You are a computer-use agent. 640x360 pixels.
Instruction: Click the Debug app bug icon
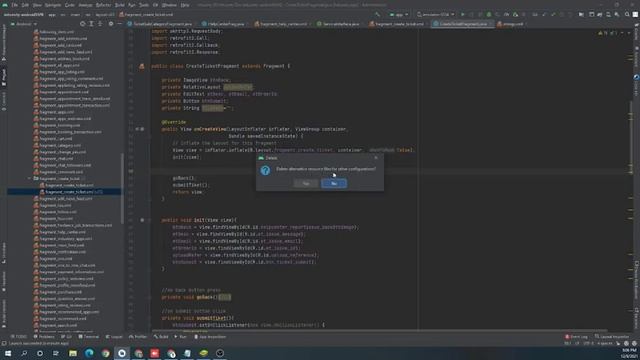[x=489, y=14]
